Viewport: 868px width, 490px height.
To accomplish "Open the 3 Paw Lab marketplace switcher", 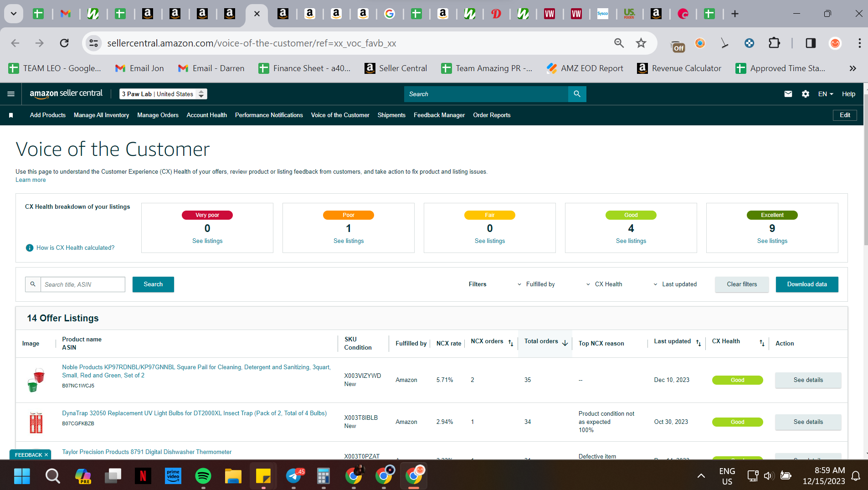I will click(163, 94).
